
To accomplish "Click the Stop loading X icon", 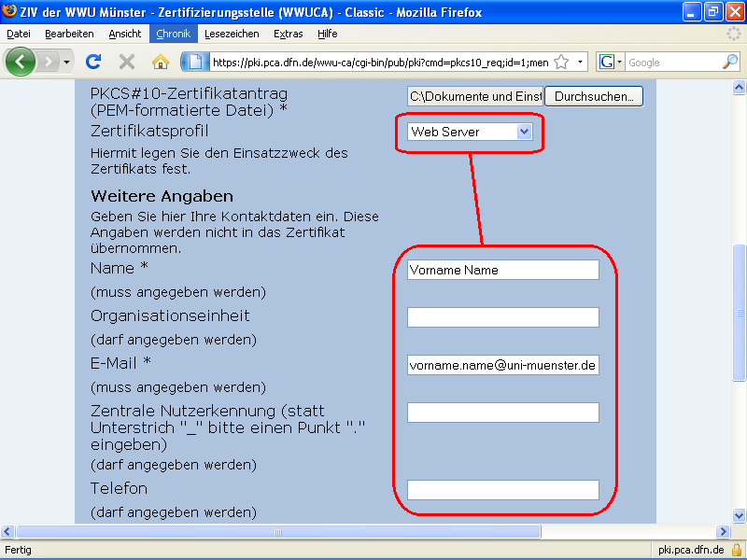I will 127,62.
